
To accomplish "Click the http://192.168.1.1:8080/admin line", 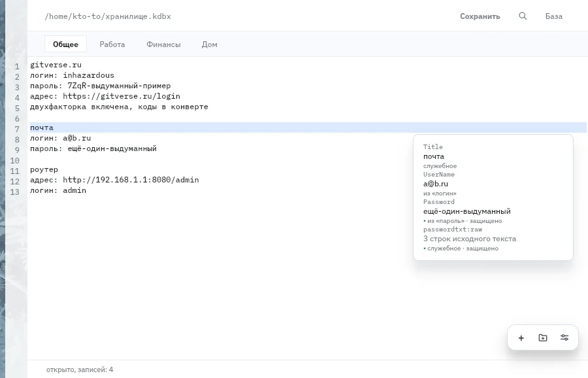I will [114, 180].
